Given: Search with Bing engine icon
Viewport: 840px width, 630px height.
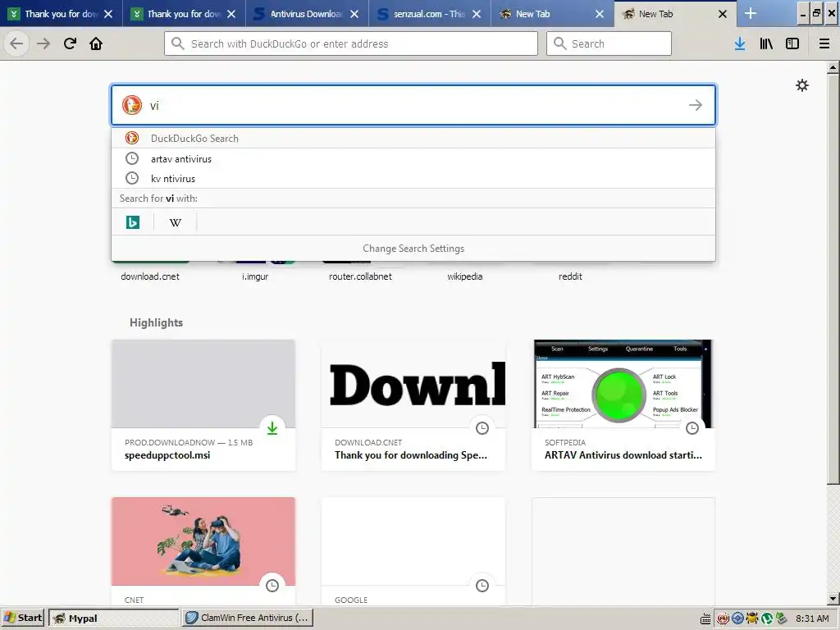Looking at the screenshot, I should [133, 221].
